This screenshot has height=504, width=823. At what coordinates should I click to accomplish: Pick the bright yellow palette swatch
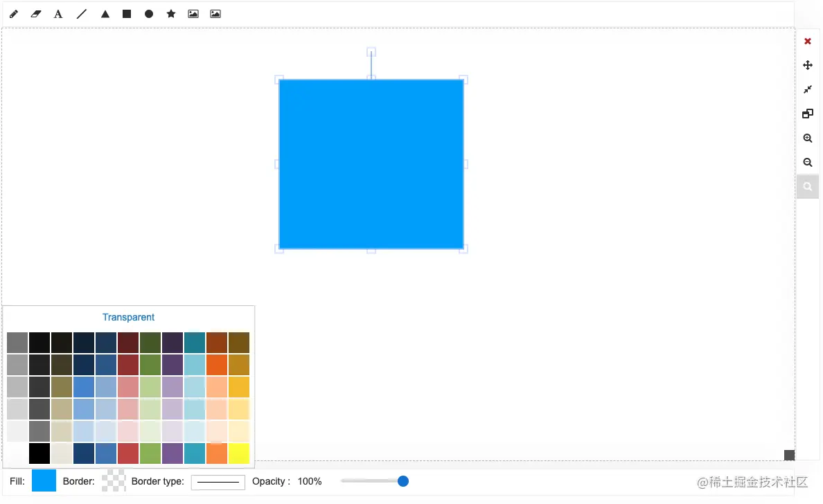click(x=239, y=453)
